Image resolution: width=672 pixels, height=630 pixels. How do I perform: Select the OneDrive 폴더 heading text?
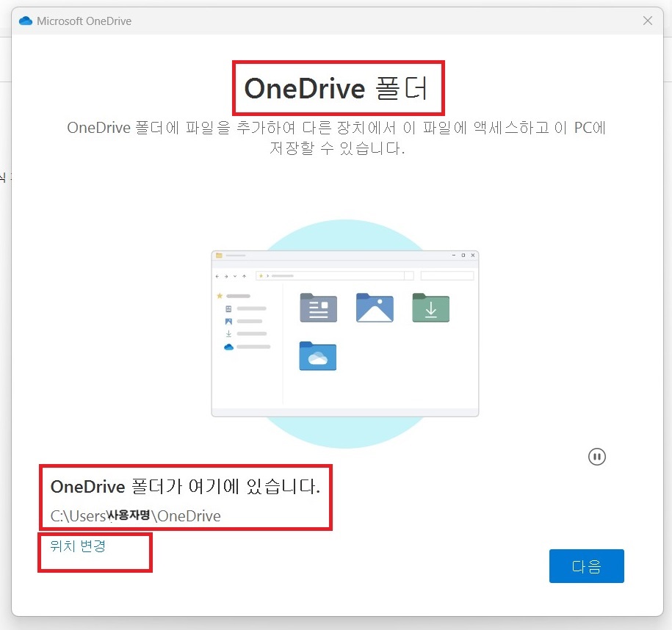336,88
